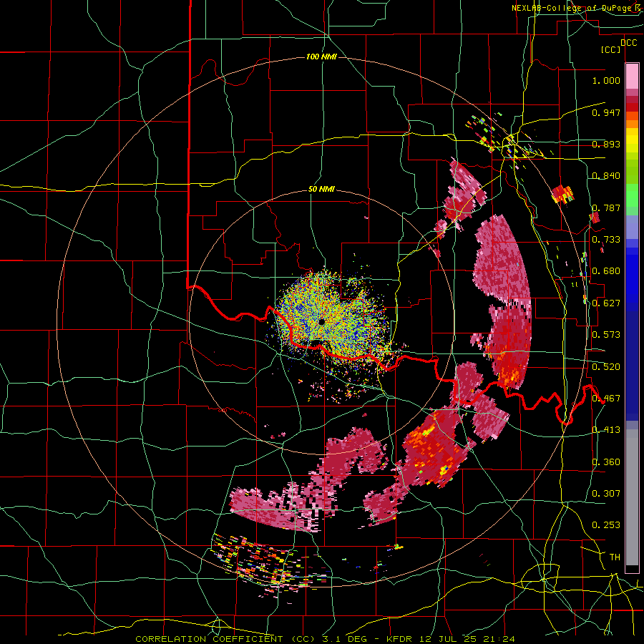Select the 0.413 scale label
This screenshot has width=644, height=644.
pyautogui.click(x=606, y=430)
